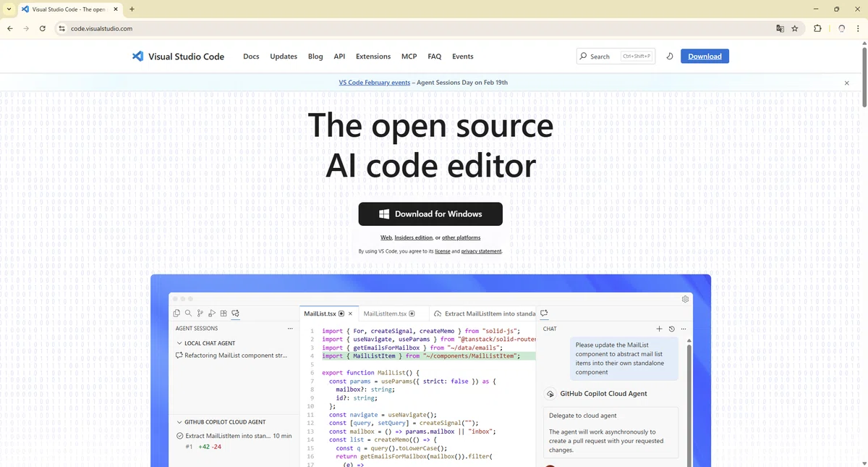The image size is (868, 467).
Task: Open the other platforms link
Action: (461, 237)
